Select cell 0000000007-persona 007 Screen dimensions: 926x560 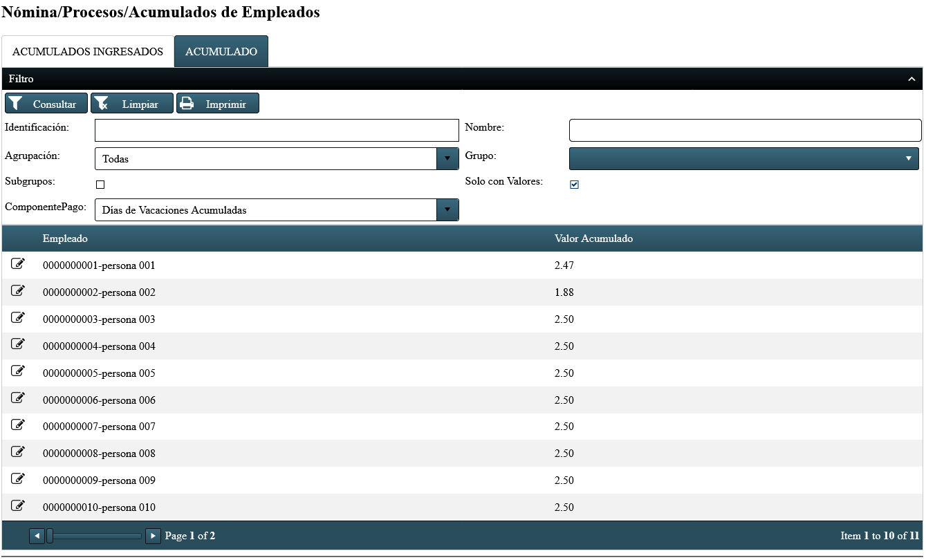pyautogui.click(x=99, y=427)
